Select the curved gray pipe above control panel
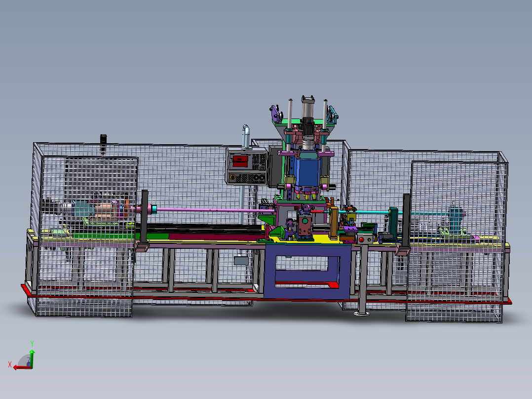This screenshot has width=532, height=399. pyautogui.click(x=246, y=137)
